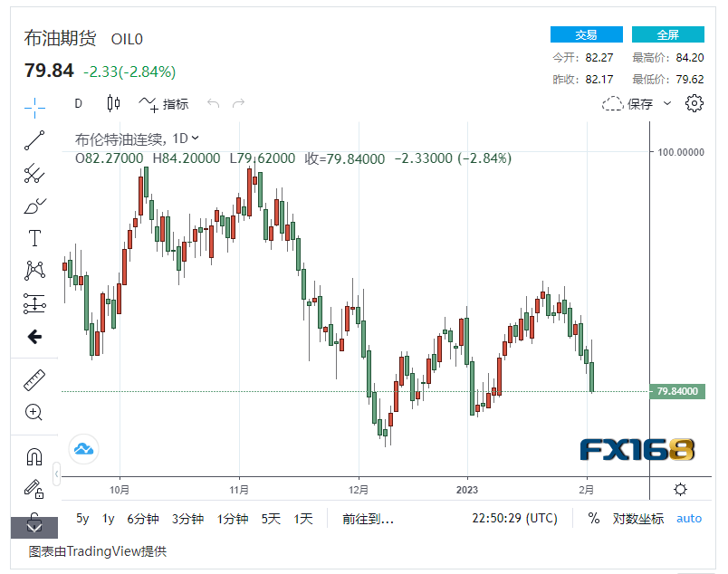Screen dimensions: 728x574
Task: Click the 最低价 79.62 value
Action: point(690,80)
